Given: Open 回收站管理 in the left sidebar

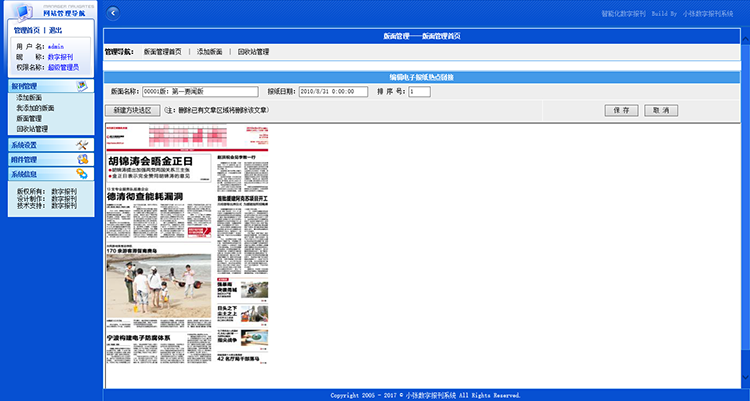Looking at the screenshot, I should [x=32, y=129].
